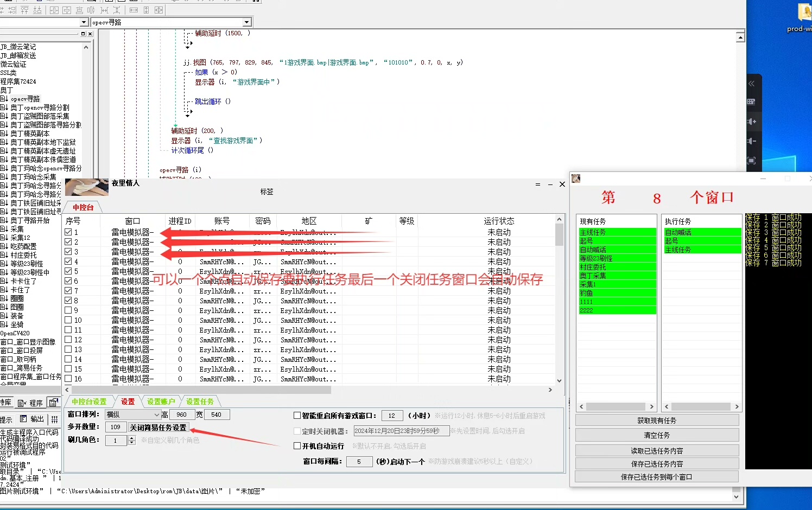Click the 关闭简易任务设置 button
The width and height of the screenshot is (812, 510).
pos(158,428)
